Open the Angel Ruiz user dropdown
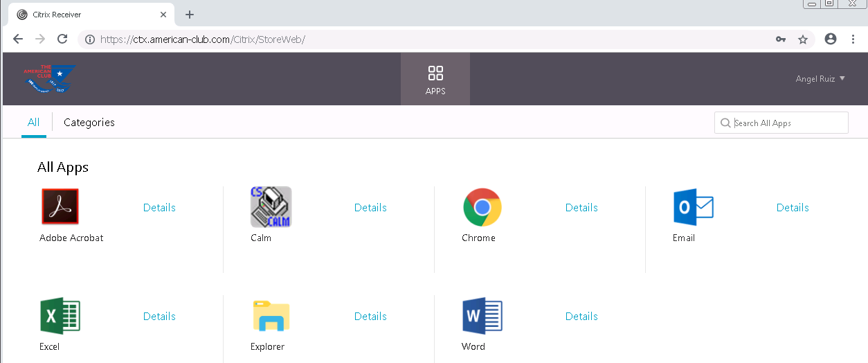The image size is (868, 363). pyautogui.click(x=820, y=79)
